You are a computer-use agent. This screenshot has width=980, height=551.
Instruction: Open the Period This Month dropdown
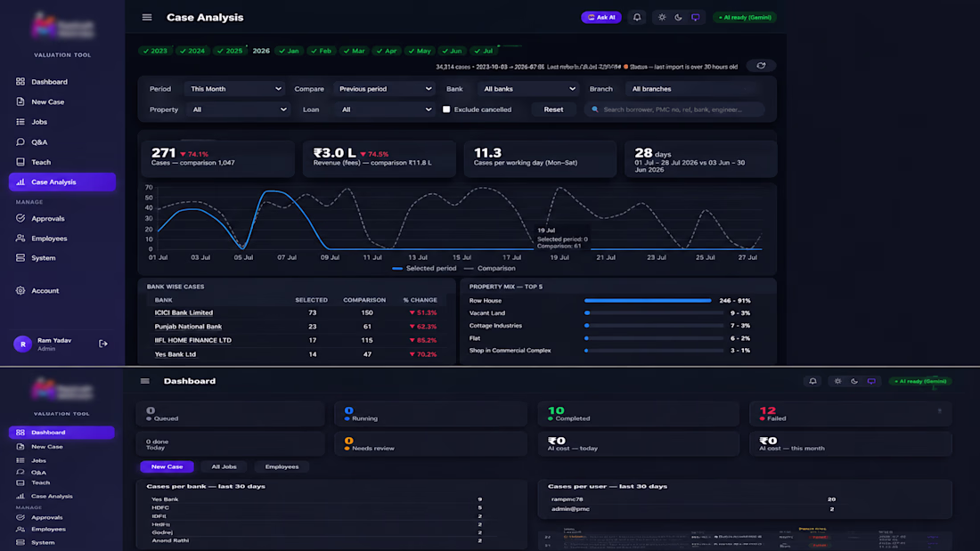click(235, 89)
